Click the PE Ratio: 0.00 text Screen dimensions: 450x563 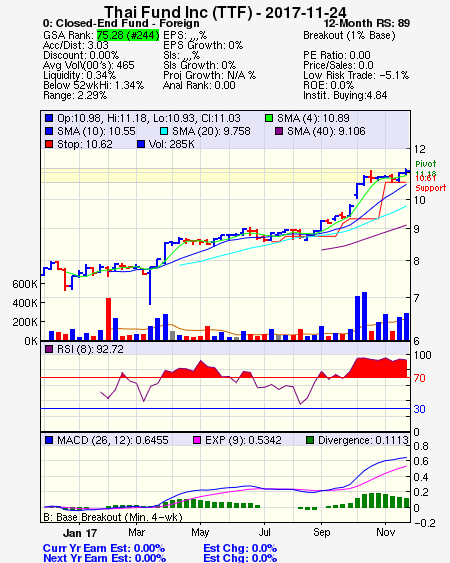pos(337,55)
